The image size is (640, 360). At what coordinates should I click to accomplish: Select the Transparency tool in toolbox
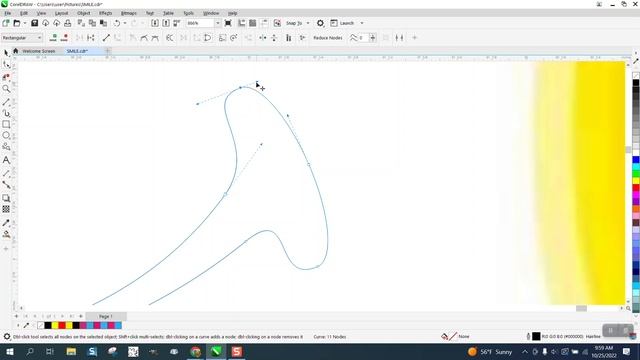pos(6,209)
